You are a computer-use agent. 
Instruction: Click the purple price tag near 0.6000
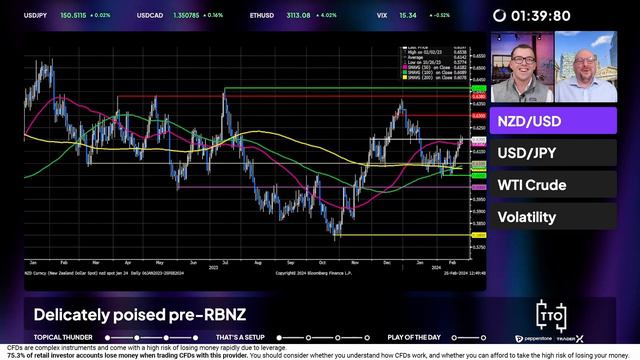[479, 187]
